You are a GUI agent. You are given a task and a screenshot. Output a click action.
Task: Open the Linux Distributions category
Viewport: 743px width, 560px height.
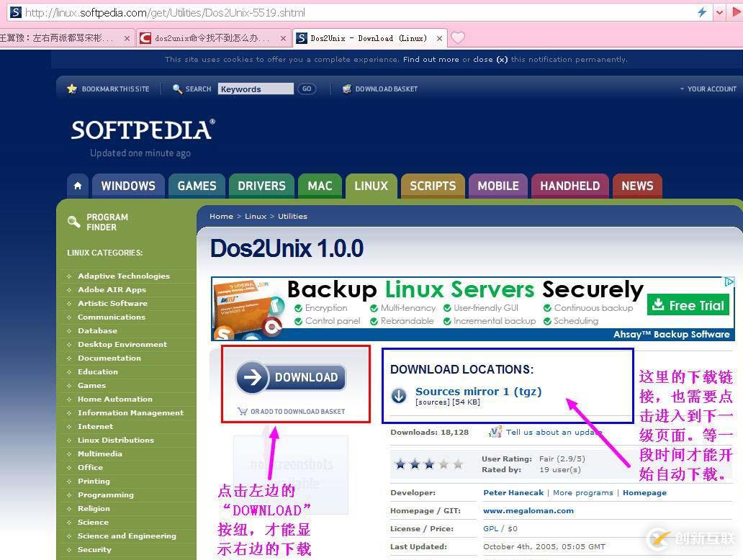[116, 440]
